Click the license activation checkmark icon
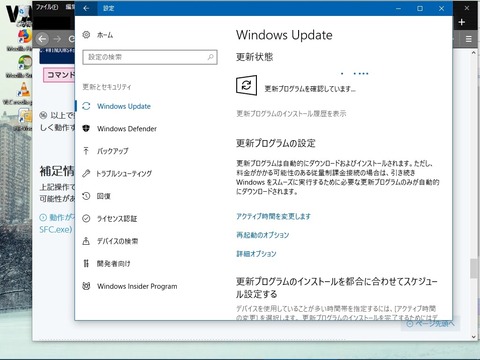This screenshot has height=360, width=480. tap(86, 219)
